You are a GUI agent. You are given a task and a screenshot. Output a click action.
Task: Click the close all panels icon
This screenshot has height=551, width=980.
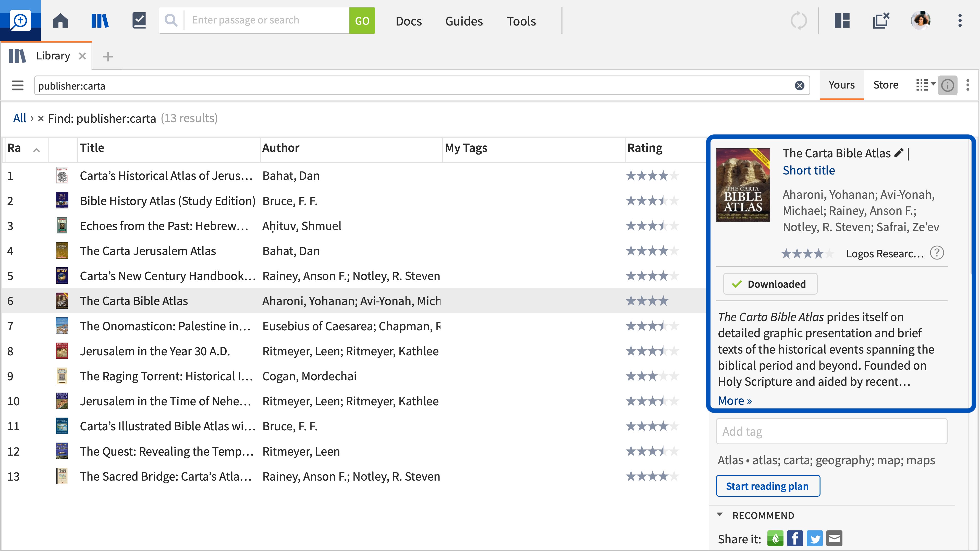(881, 20)
